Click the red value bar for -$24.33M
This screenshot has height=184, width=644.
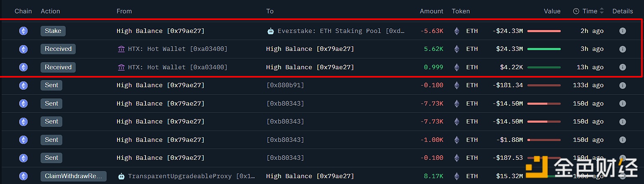544,31
